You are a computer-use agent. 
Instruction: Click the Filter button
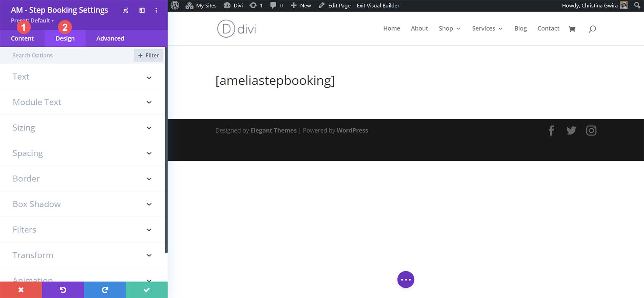(x=148, y=55)
